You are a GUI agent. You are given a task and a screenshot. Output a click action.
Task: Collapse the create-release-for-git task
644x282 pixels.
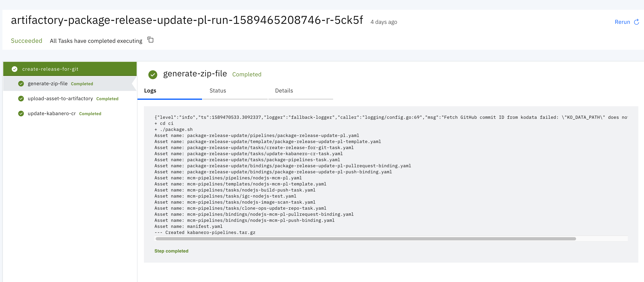click(x=50, y=69)
